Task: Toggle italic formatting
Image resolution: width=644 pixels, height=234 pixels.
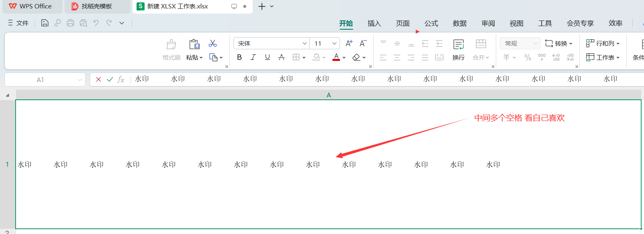Action: [253, 57]
